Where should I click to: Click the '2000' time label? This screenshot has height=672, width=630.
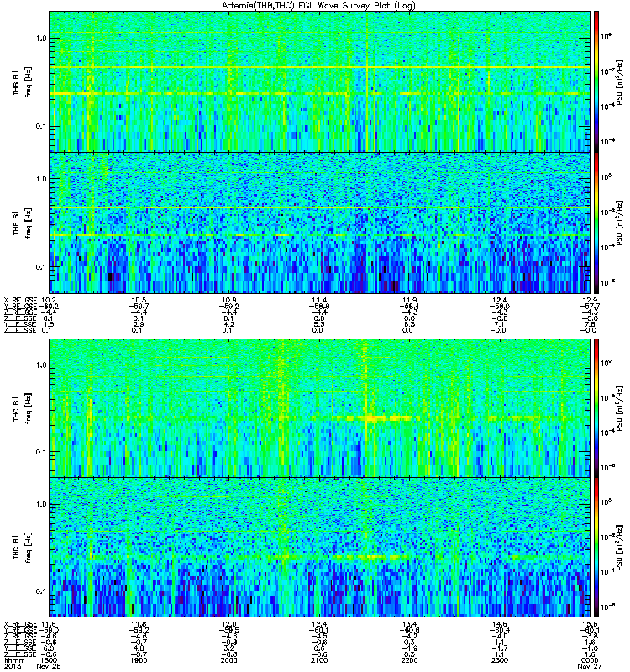228,660
